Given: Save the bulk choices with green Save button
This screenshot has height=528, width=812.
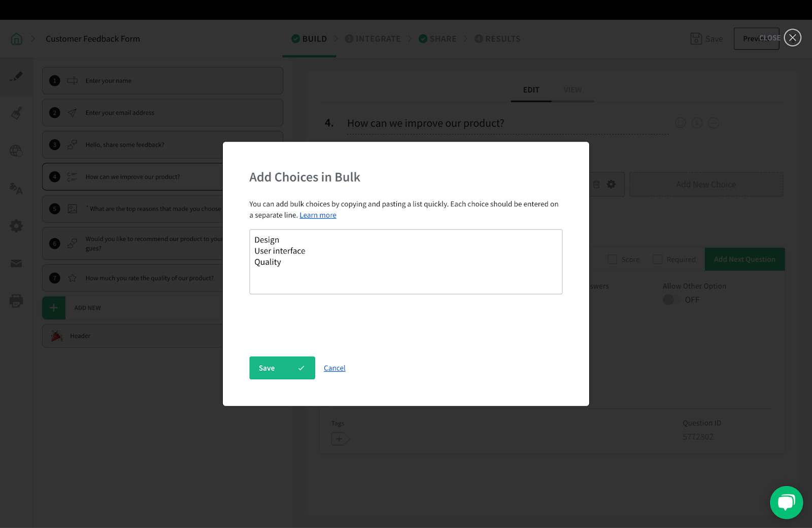Looking at the screenshot, I should coord(282,368).
